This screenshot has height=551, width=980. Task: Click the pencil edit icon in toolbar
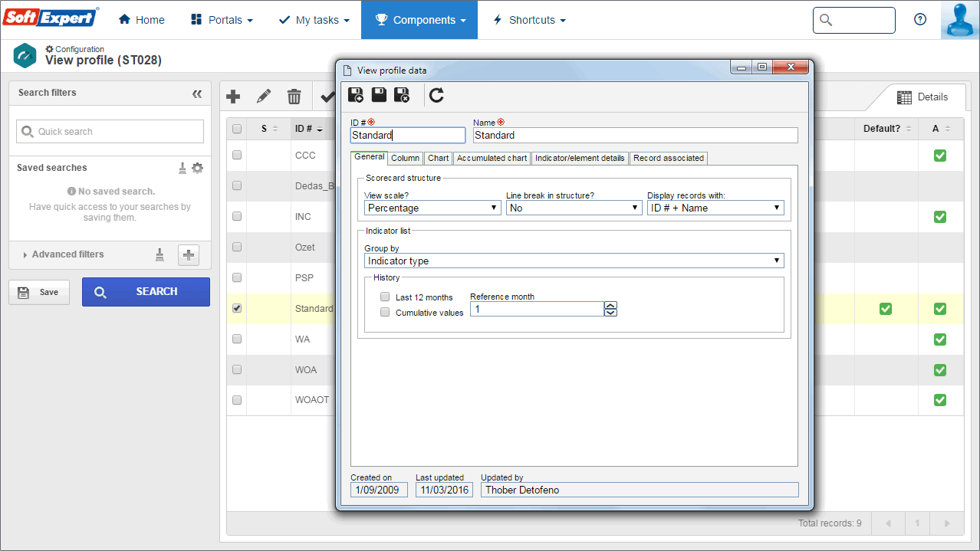pyautogui.click(x=264, y=97)
